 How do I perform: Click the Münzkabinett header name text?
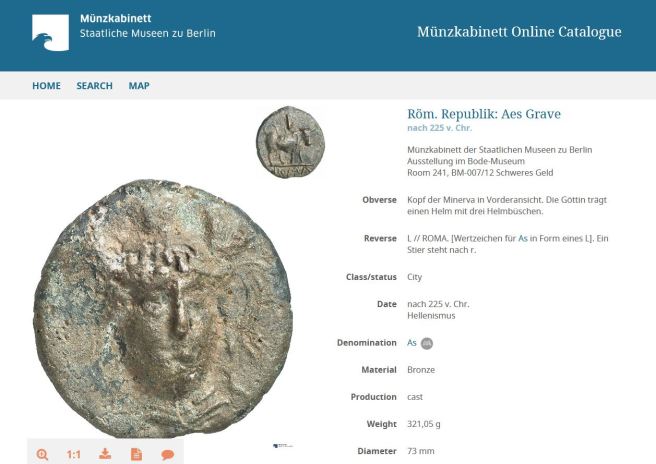pyautogui.click(x=115, y=18)
